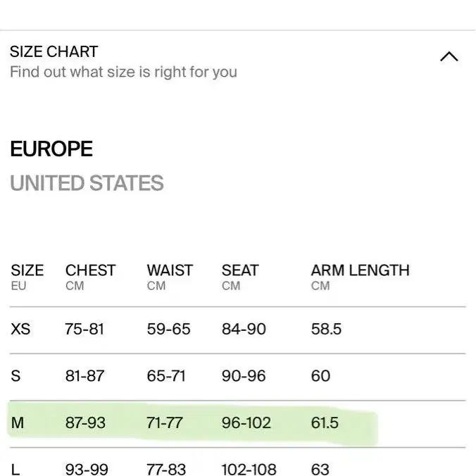Screen dimensions: 476x476
Task: Click the CHEST column header
Action: click(90, 271)
